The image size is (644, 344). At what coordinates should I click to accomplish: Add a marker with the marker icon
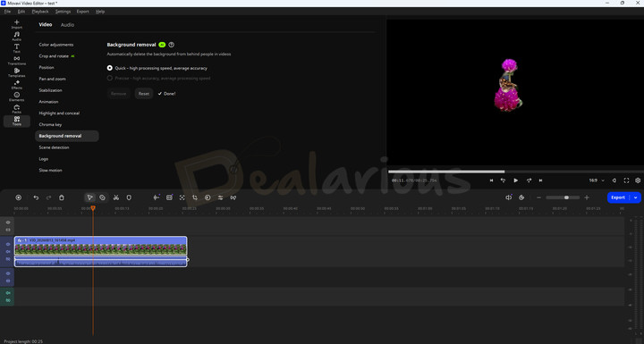pyautogui.click(x=129, y=197)
